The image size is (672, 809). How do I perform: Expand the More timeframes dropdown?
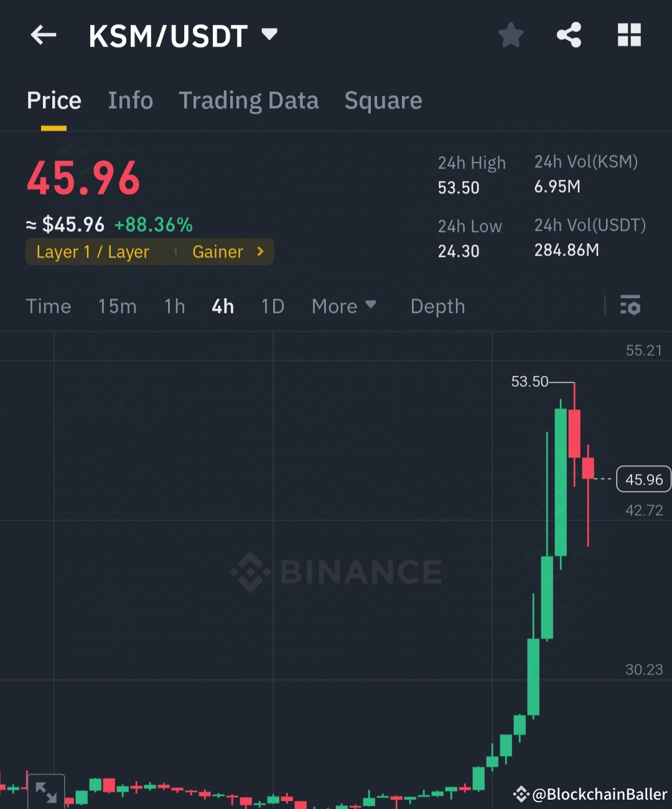[x=344, y=306]
